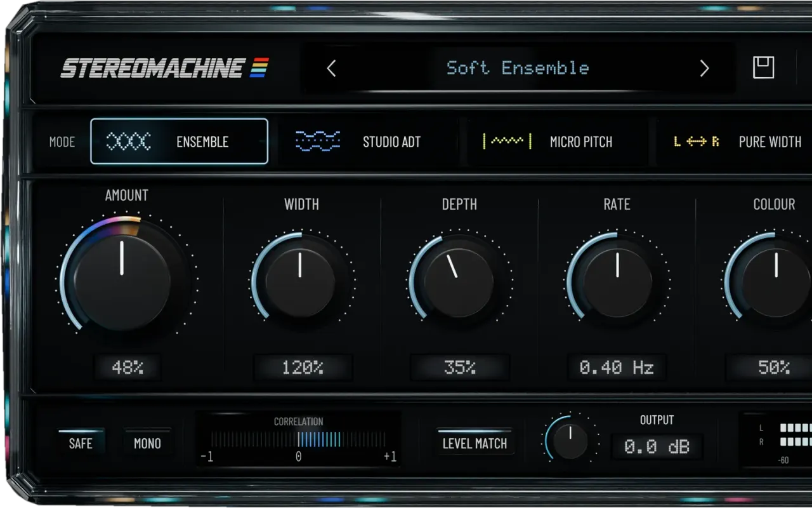Click the Depth value field showing 35%
This screenshot has height=508, width=812.
[459, 367]
